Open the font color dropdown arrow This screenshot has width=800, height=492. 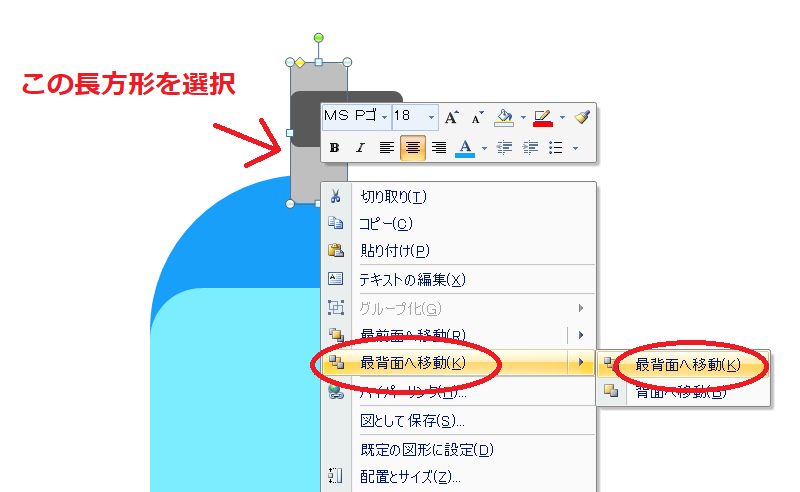[484, 149]
